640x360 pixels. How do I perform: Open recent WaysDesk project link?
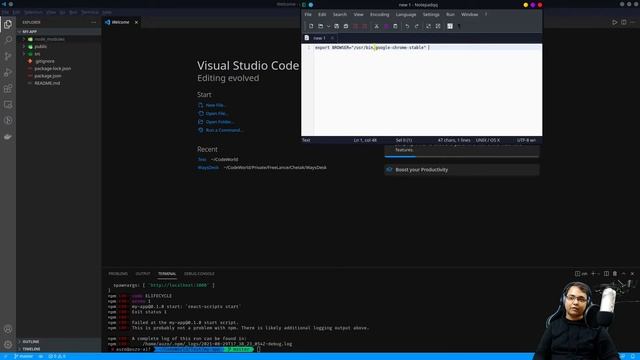tap(208, 167)
